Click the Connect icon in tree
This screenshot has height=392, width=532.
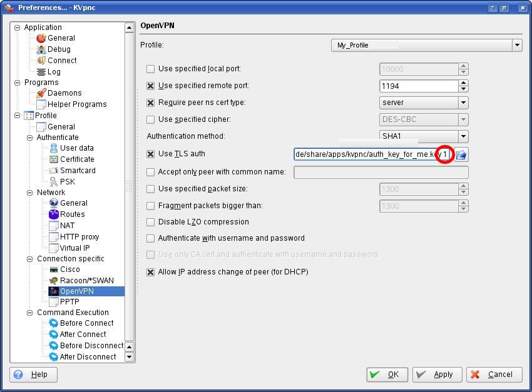(x=41, y=60)
